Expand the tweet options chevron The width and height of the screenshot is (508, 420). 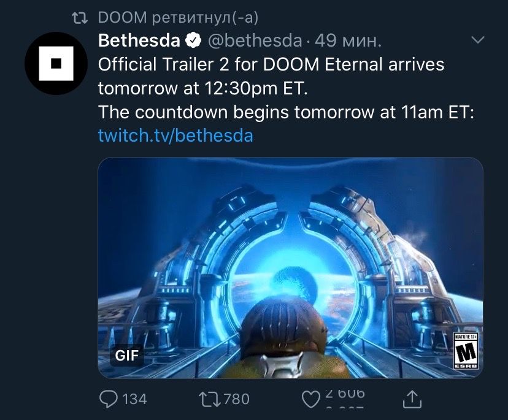click(x=478, y=40)
